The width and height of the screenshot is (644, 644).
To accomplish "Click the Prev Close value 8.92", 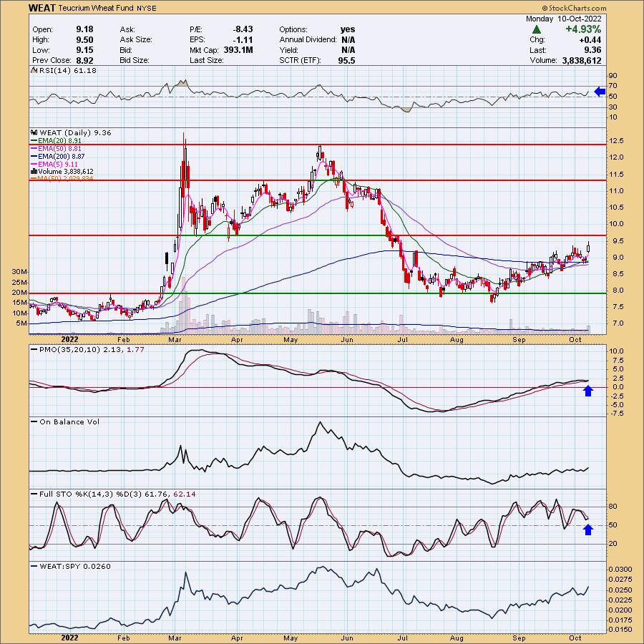I will (84, 60).
